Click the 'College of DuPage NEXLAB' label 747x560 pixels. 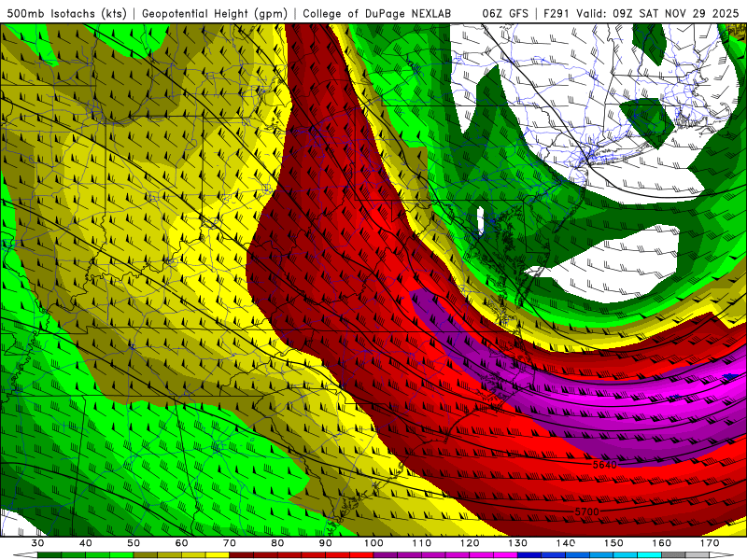pos(376,14)
